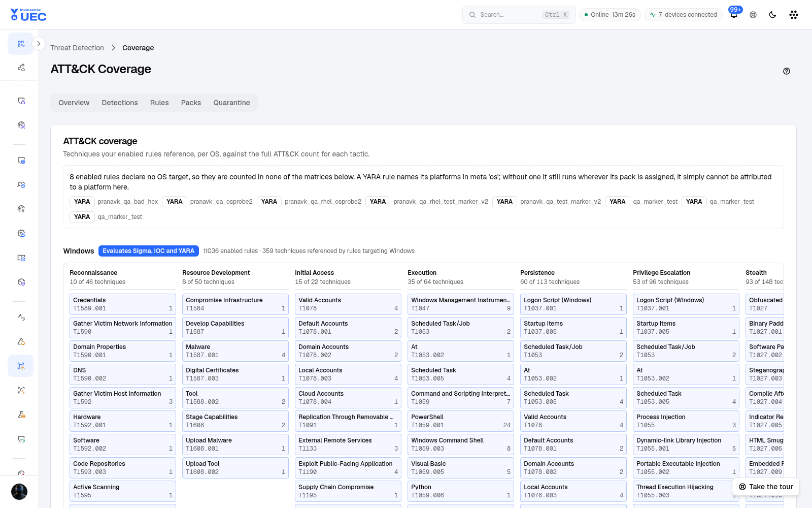The width and height of the screenshot is (812, 508).
Task: Open the notifications bell with 99+ badge
Action: (734, 15)
